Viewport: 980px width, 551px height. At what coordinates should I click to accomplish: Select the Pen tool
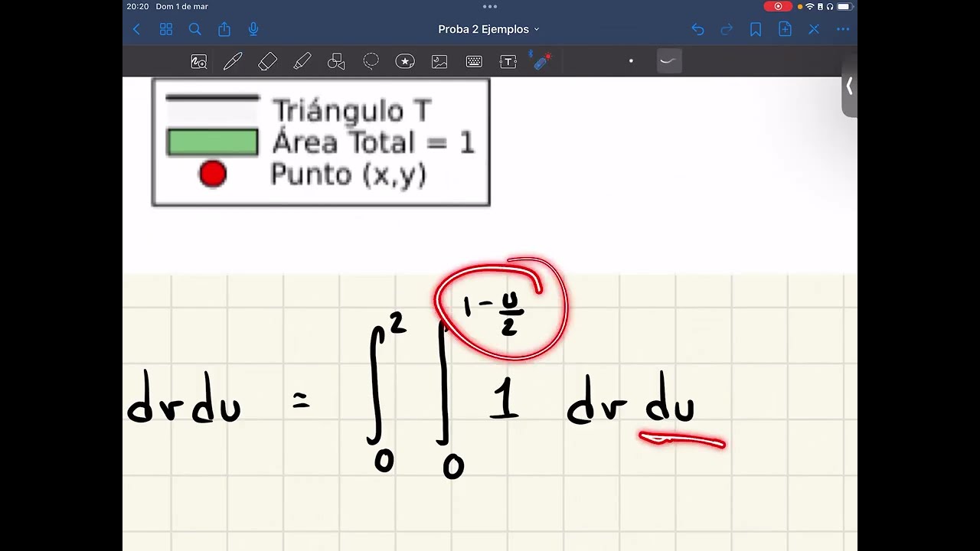pos(233,62)
